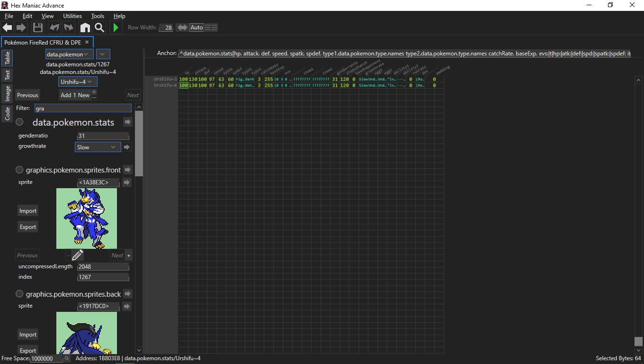
Task: Click the back navigation arrow in toolbar
Action: 8,27
